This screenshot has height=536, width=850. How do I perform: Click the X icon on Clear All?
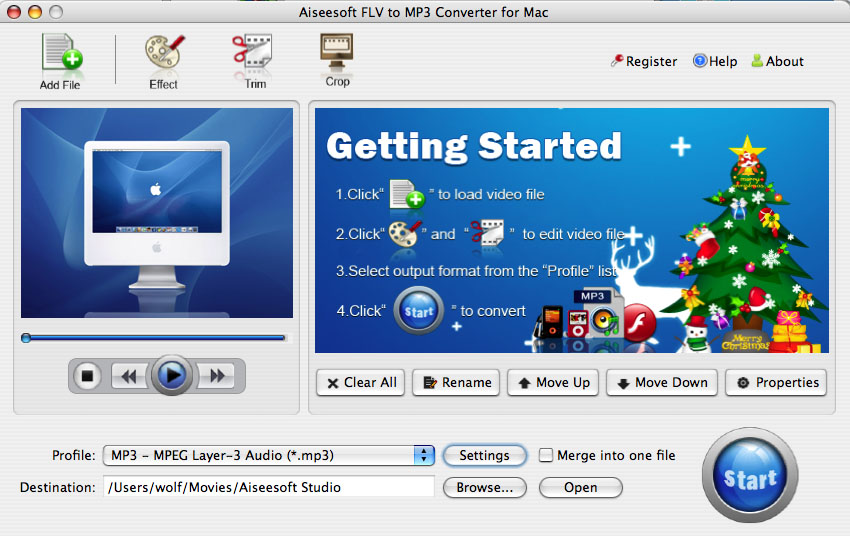click(333, 383)
